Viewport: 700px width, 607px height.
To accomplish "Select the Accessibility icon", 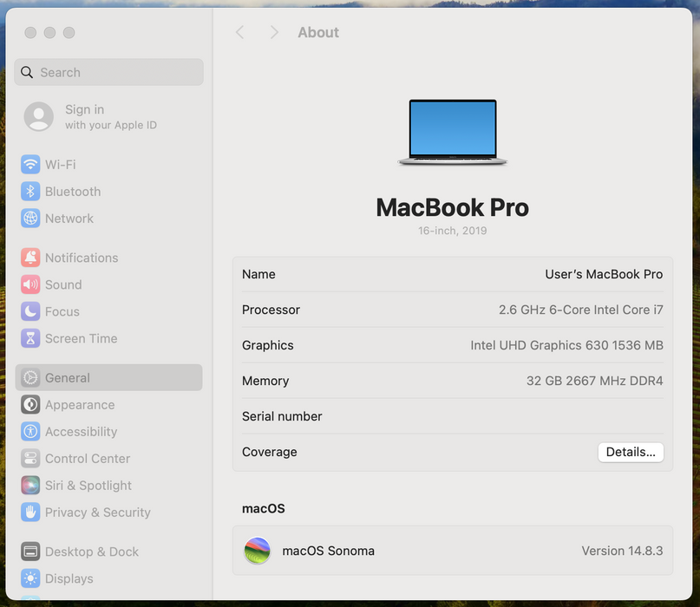I will click(x=30, y=432).
